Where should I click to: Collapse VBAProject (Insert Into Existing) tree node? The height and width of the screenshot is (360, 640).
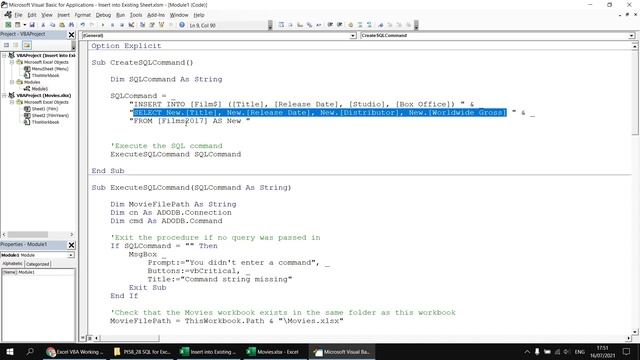4,55
